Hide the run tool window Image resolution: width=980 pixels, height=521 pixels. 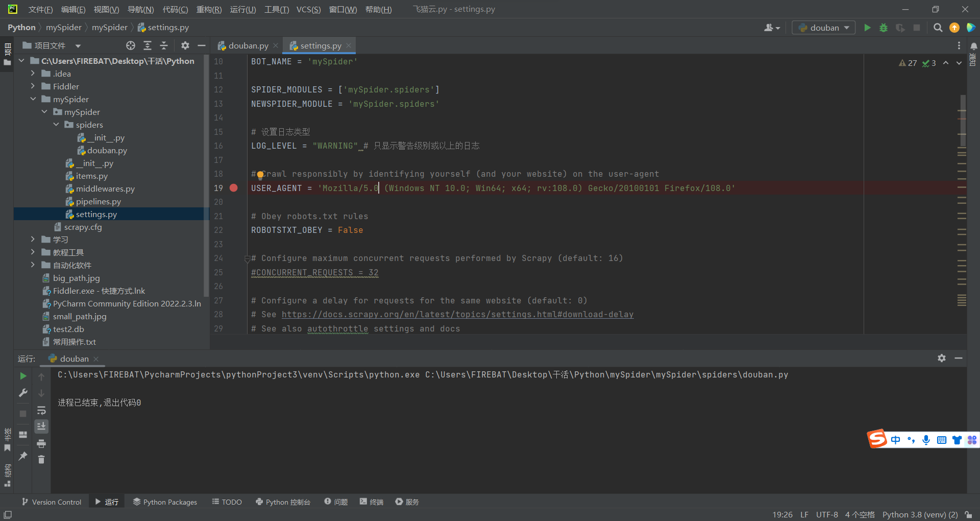(x=959, y=358)
